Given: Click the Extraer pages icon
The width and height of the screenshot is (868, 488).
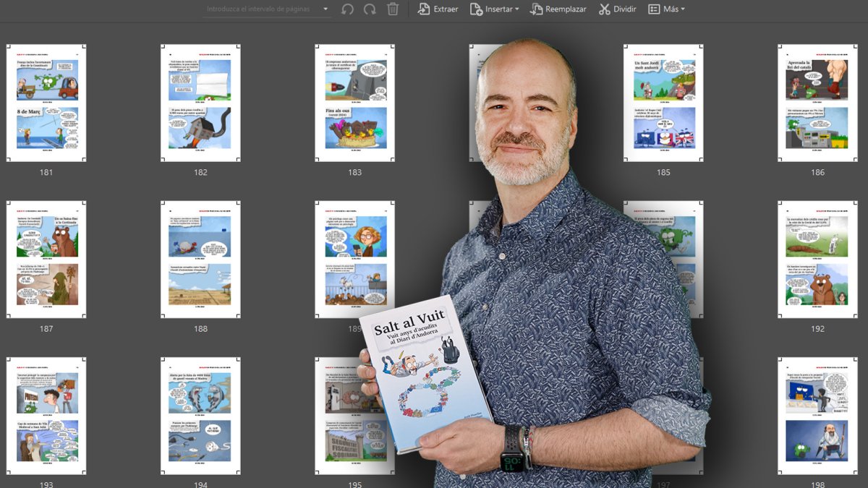Looking at the screenshot, I should tap(424, 9).
